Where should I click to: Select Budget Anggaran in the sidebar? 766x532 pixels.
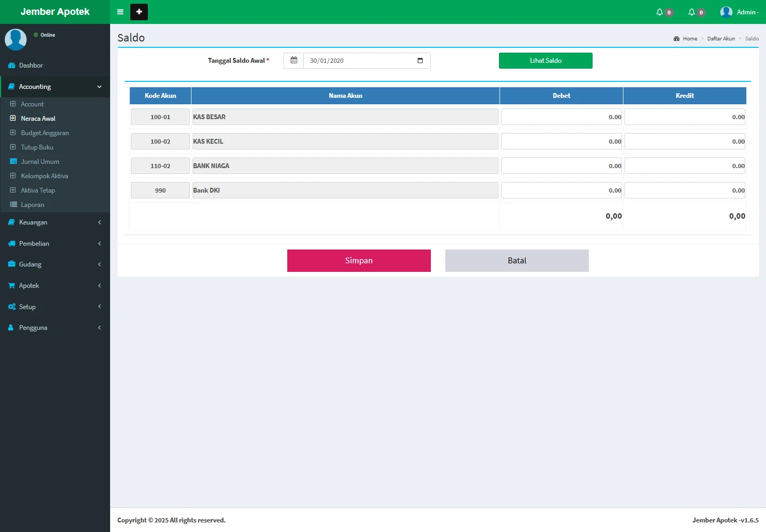pyautogui.click(x=45, y=133)
